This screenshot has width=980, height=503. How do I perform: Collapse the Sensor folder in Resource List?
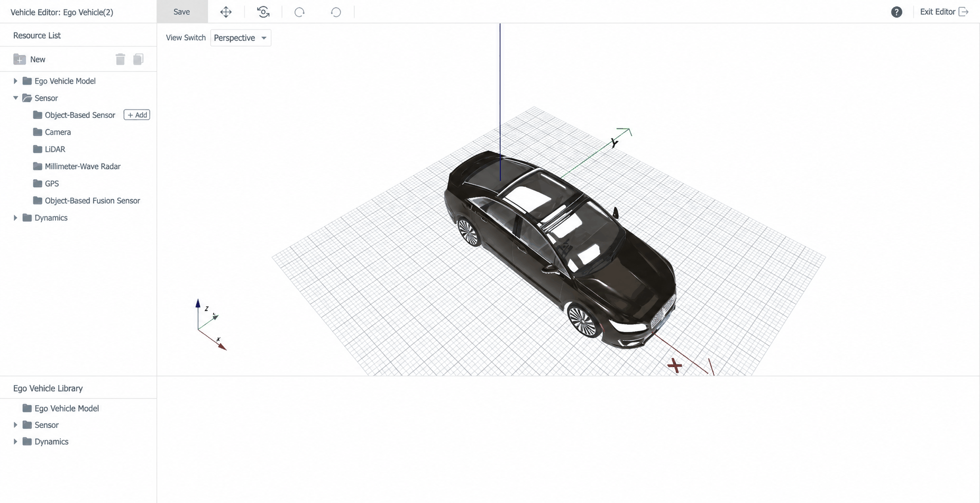[x=15, y=98]
